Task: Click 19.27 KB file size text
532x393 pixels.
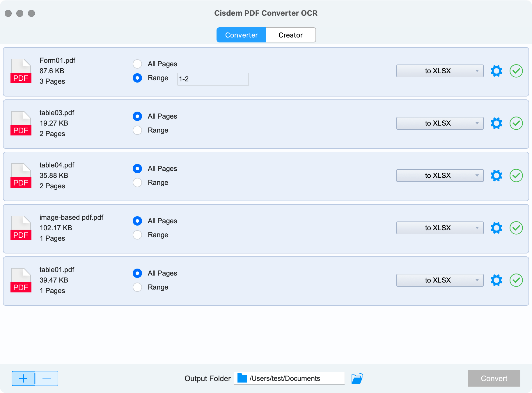Action: pyautogui.click(x=54, y=123)
